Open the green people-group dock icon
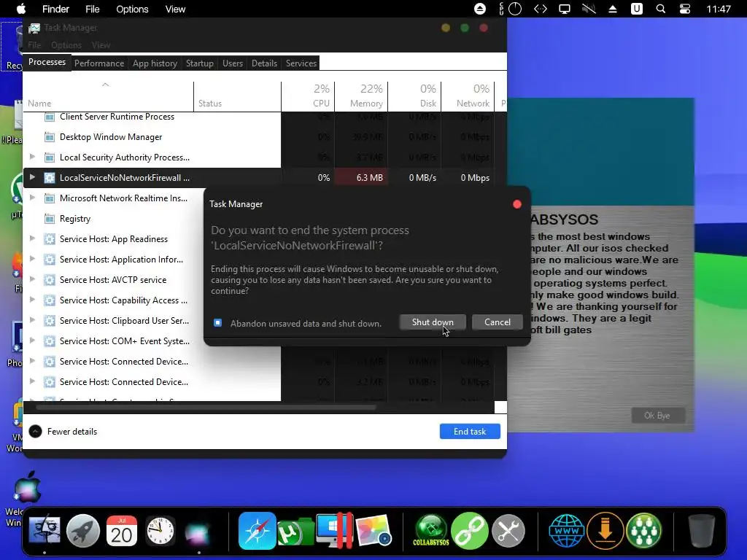 tap(643, 531)
